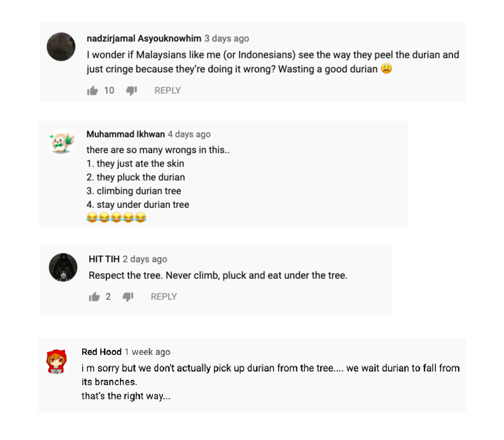
Task: Reply to HIT TIH's comment
Action: pos(164,297)
